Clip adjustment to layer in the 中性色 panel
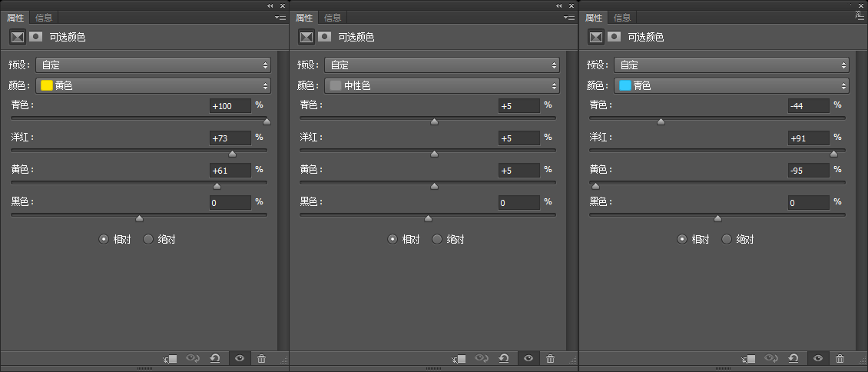 click(x=459, y=359)
